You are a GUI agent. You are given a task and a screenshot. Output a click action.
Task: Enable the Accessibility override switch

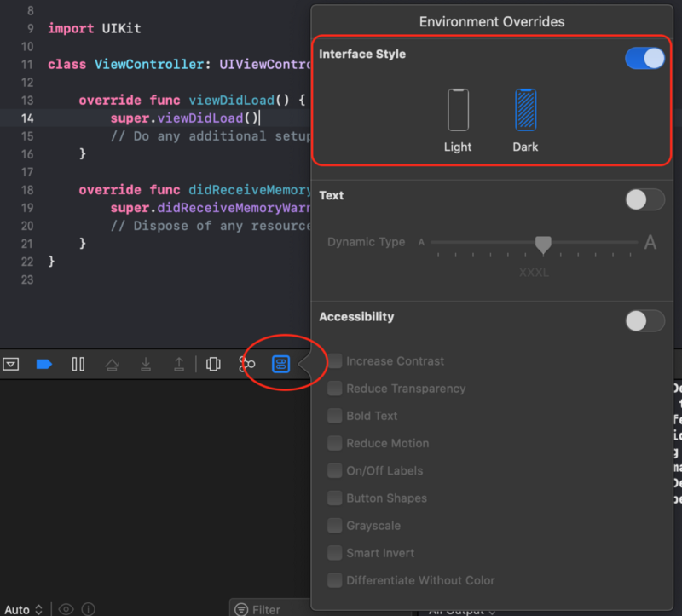tap(644, 320)
